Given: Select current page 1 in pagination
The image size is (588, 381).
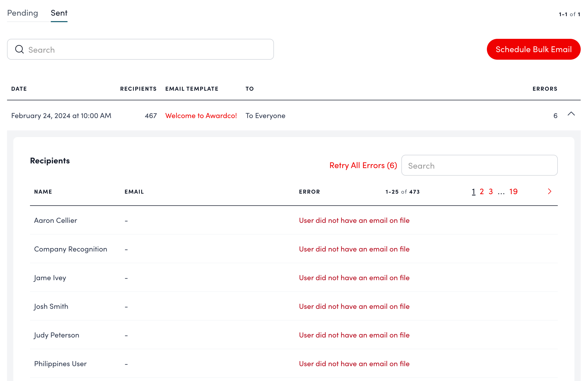Looking at the screenshot, I should coord(474,192).
